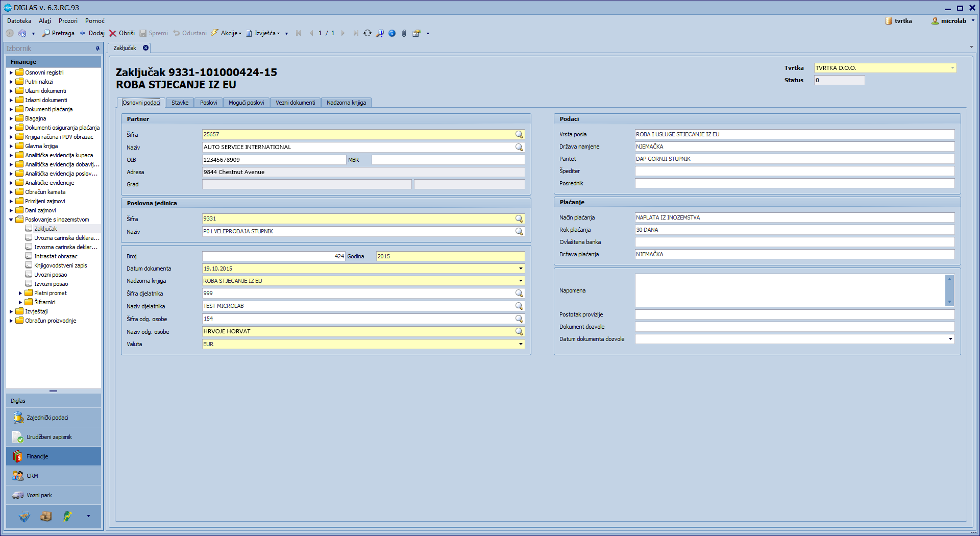Viewport: 980px width, 536px height.
Task: Expand the Glavna knjiga tree folder
Action: (11, 146)
